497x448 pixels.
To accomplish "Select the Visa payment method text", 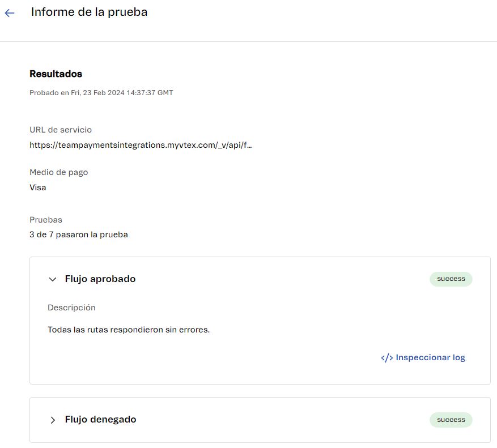I will tap(37, 187).
